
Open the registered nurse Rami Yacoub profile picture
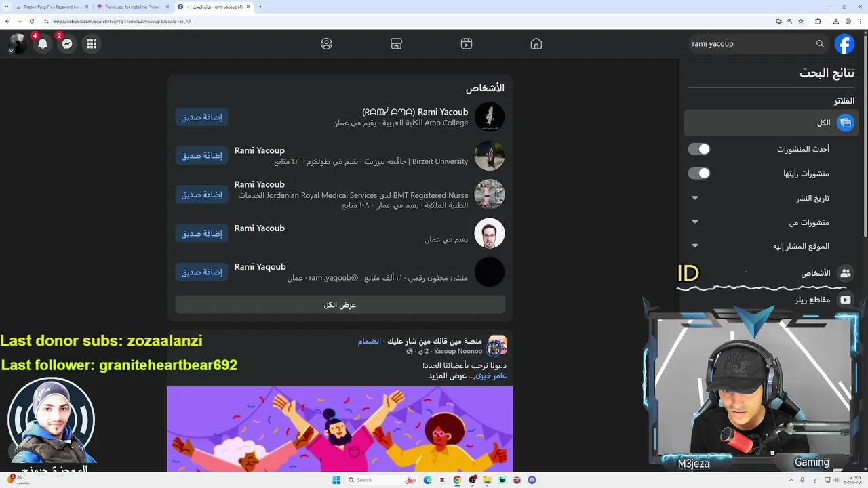pyautogui.click(x=490, y=195)
